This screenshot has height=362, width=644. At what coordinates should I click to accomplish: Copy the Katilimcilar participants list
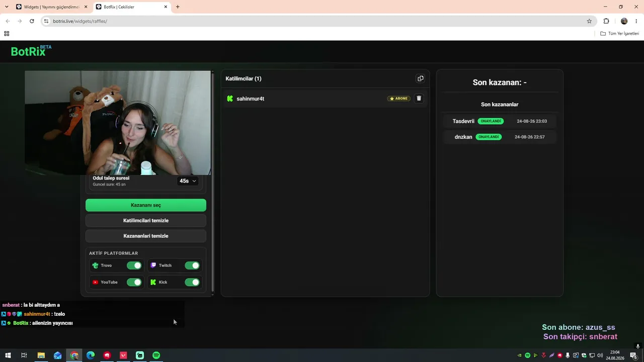420,78
